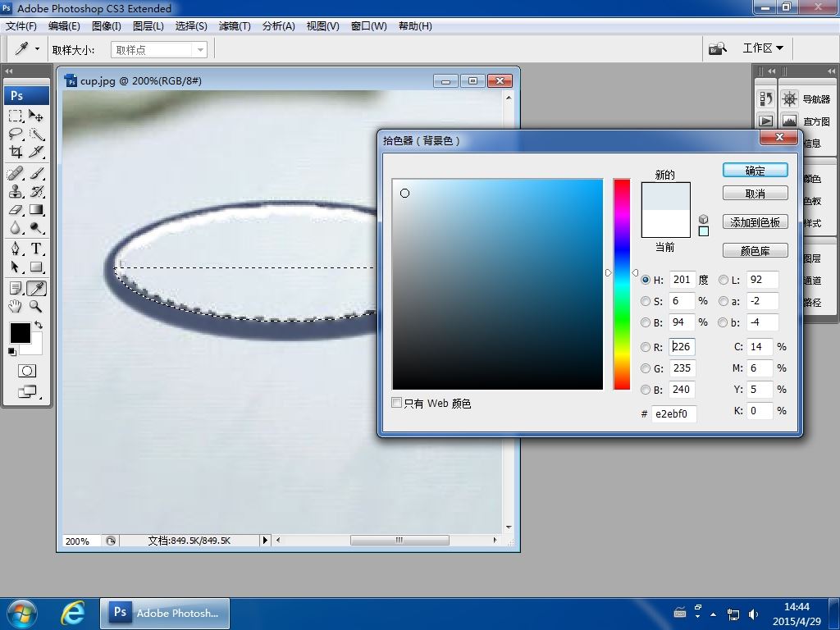Viewport: 840px width, 630px height.
Task: Select the Clone Stamp tool
Action: click(16, 191)
